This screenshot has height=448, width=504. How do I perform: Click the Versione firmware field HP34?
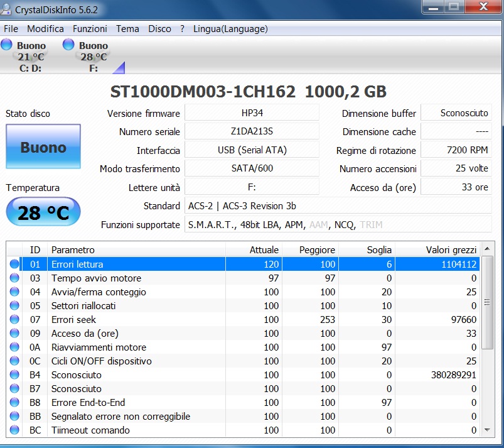tap(252, 113)
